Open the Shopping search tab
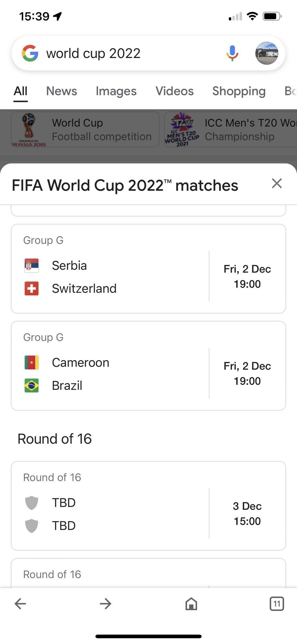Screen dimensions: 297x644 (x=239, y=91)
